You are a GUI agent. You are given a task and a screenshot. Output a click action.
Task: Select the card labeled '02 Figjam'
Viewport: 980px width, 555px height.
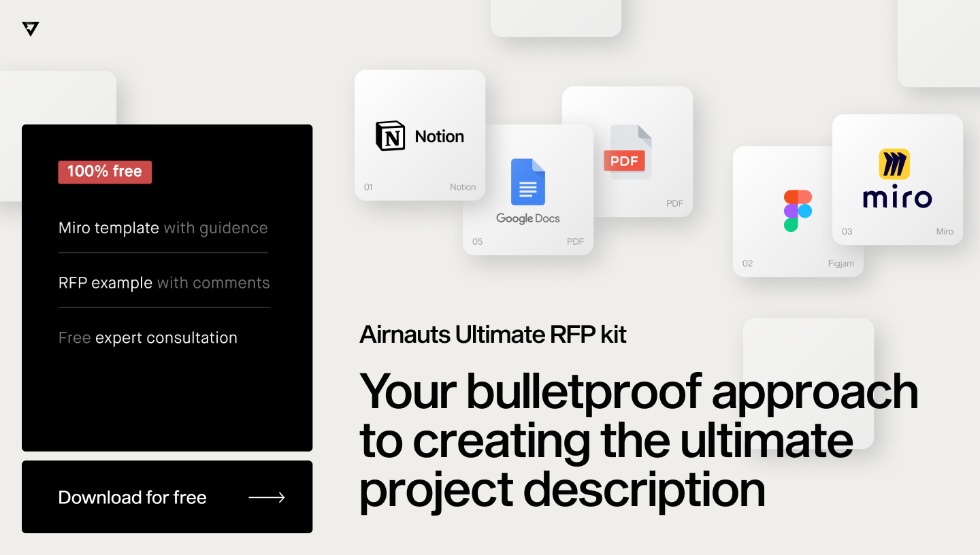[798, 211]
